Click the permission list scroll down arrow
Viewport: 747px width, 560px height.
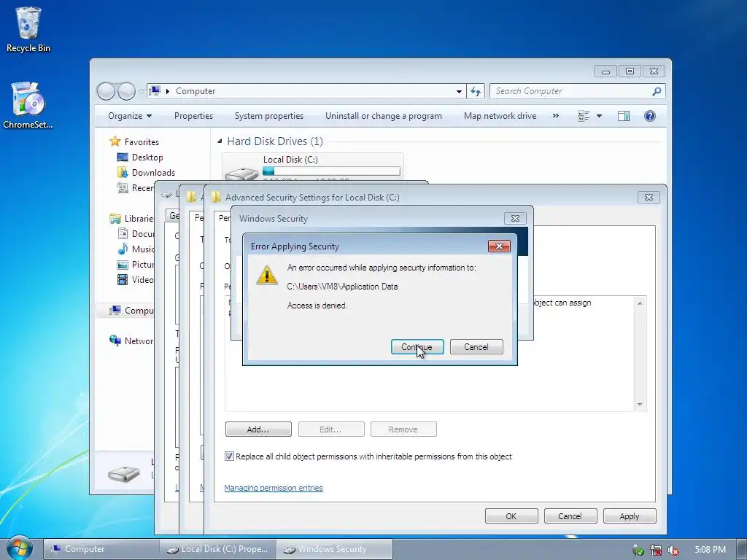(x=640, y=405)
